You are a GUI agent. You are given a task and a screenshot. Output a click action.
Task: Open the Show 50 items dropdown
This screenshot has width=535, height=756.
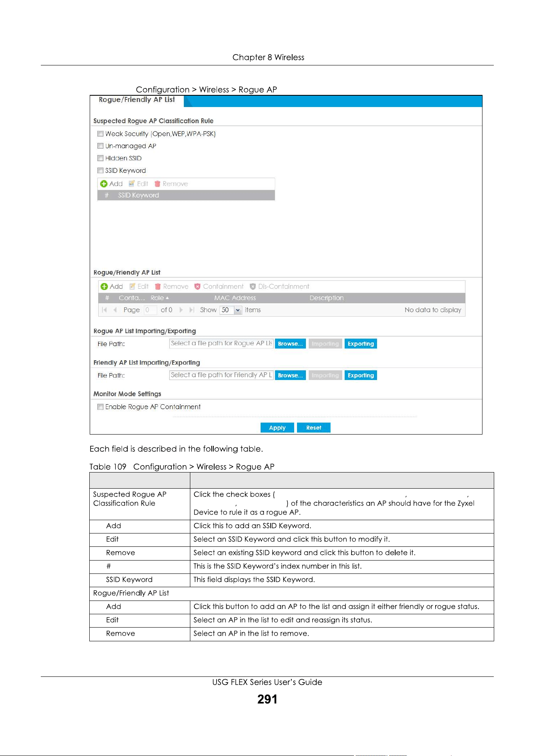pos(238,310)
